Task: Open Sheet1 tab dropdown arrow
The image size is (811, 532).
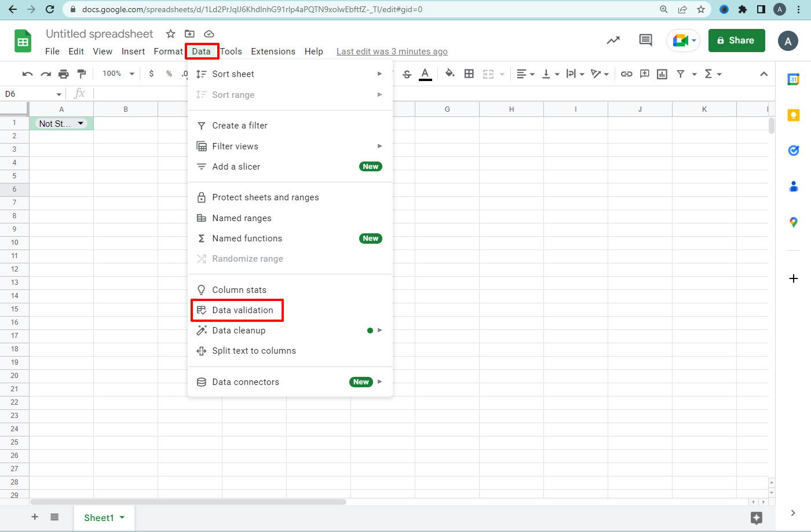Action: [x=122, y=518]
